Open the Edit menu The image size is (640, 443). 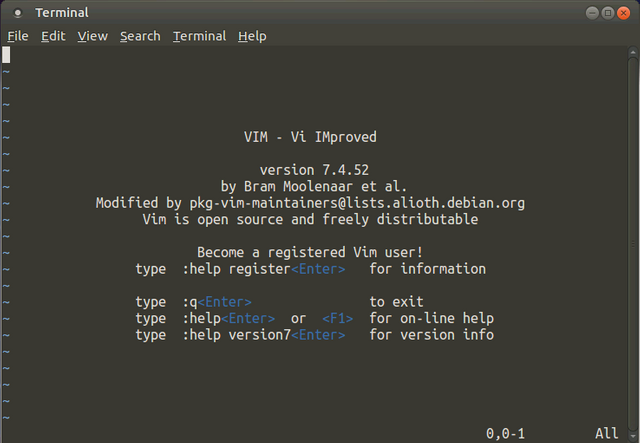(x=53, y=36)
